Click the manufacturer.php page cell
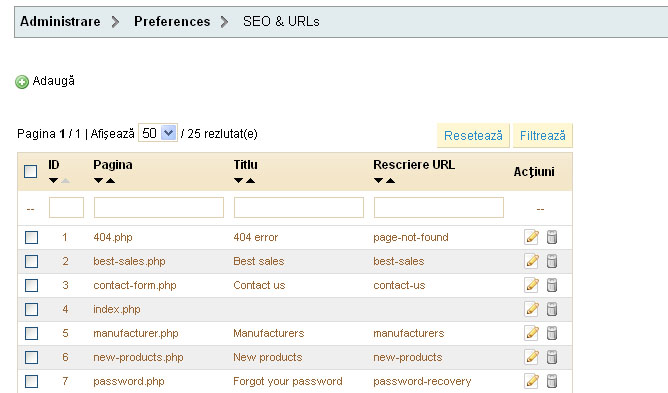Image resolution: width=668 pixels, height=393 pixels. [x=136, y=333]
